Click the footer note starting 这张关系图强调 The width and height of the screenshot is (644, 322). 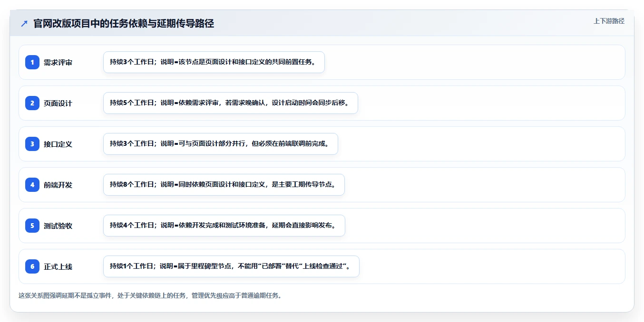coord(150,295)
